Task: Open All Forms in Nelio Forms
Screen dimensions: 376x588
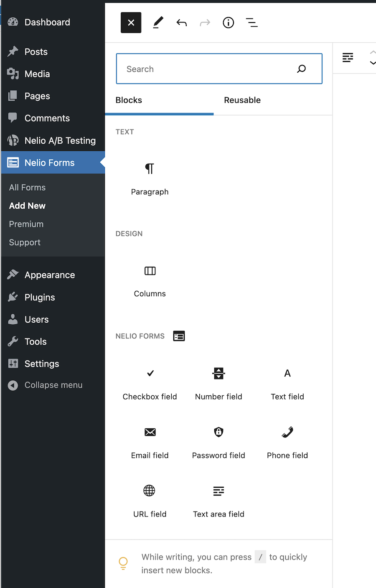Action: click(x=28, y=188)
